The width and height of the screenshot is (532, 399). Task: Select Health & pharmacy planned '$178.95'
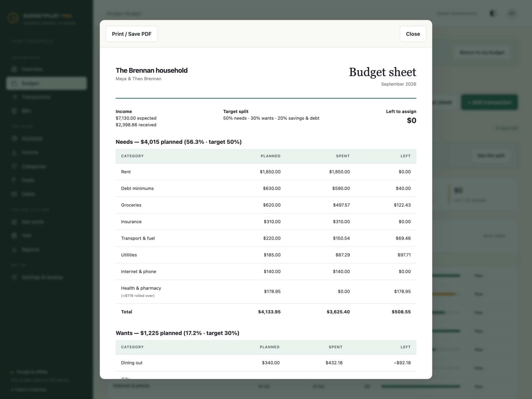pos(272,291)
